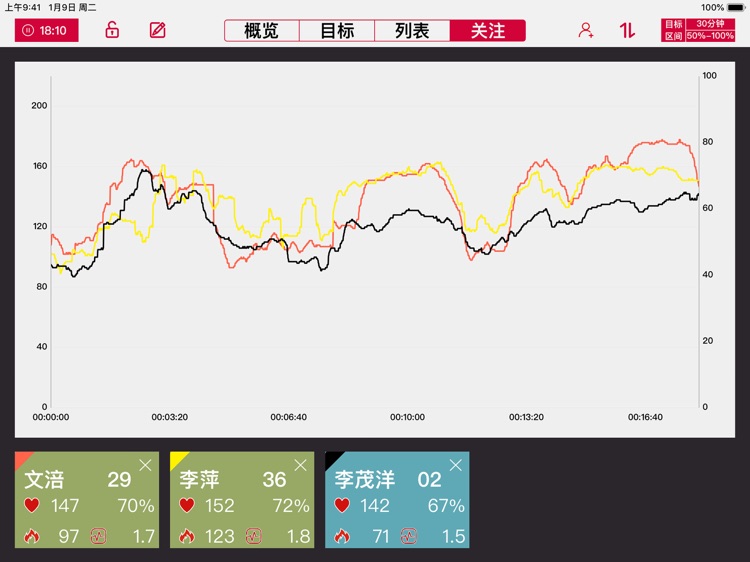This screenshot has width=750, height=562.
Task: Click the 上午9:41 clock in status bar
Action: pyautogui.click(x=23, y=8)
